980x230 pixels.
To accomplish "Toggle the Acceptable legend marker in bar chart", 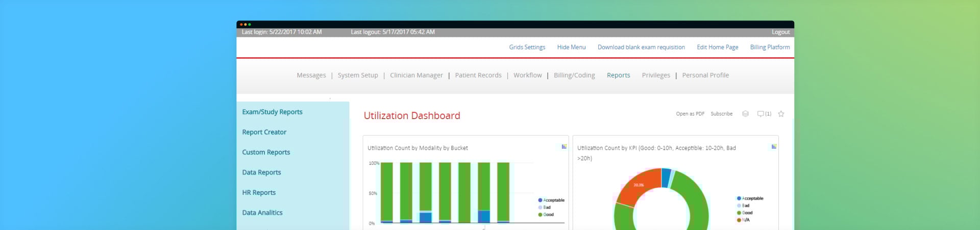I will [x=540, y=200].
